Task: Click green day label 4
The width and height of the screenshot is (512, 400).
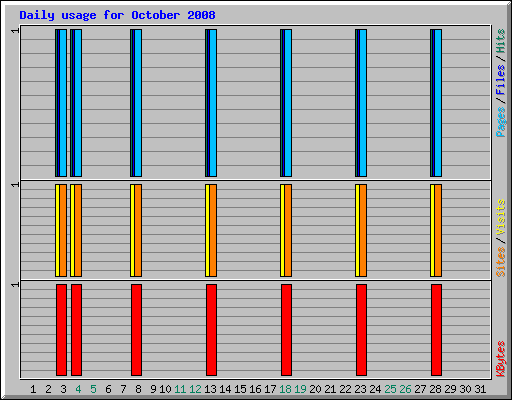Action: [78, 389]
